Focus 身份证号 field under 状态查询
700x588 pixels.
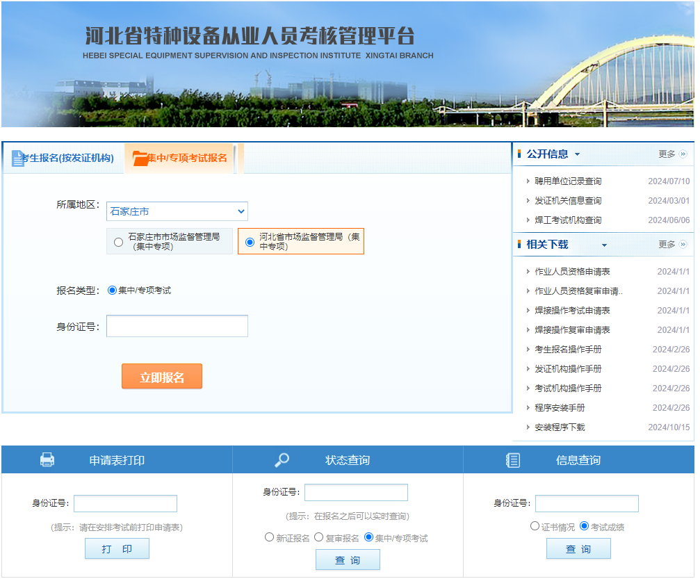pos(356,493)
